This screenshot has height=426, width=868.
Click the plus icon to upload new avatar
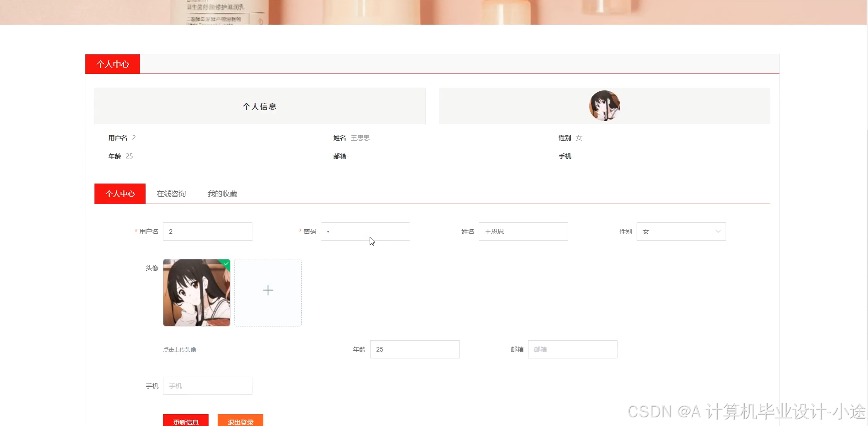(x=268, y=290)
